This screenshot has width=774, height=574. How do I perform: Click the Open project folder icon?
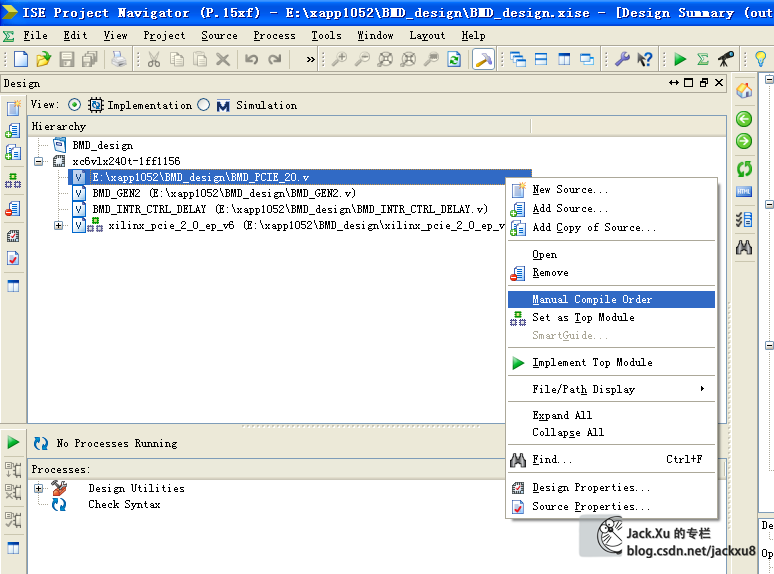(x=43, y=59)
